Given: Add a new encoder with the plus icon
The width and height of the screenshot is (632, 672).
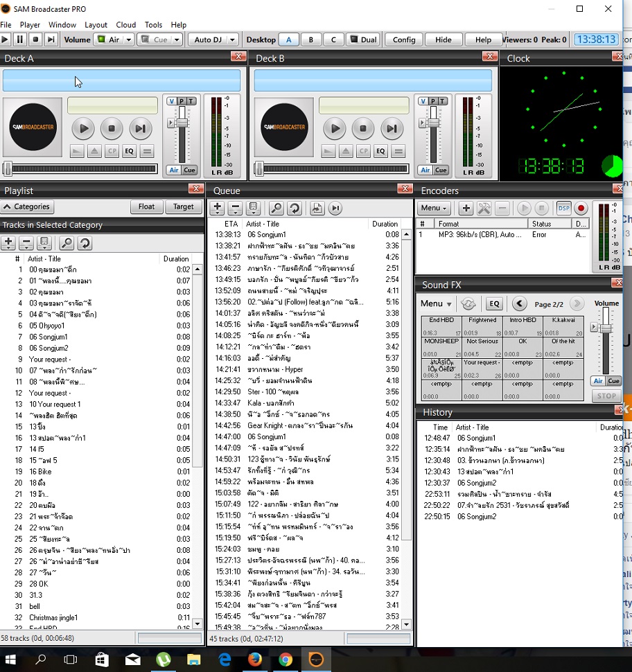Looking at the screenshot, I should (466, 209).
